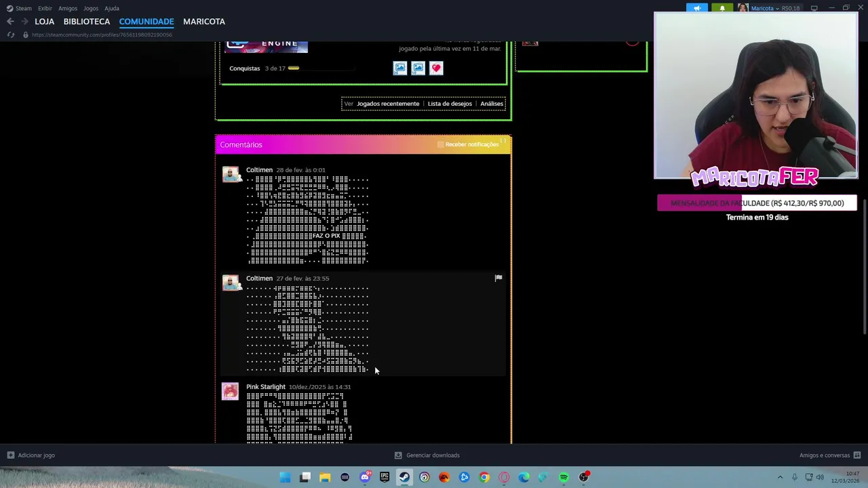This screenshot has height=488, width=868.
Task: Enter Big Picture mode via monitor icon
Action: click(814, 8)
